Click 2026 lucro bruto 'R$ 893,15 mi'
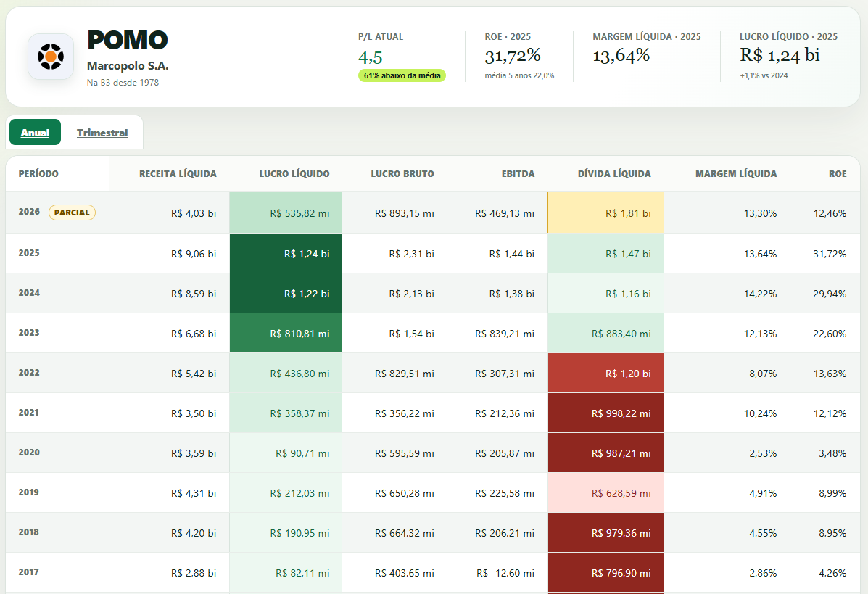 pyautogui.click(x=404, y=213)
